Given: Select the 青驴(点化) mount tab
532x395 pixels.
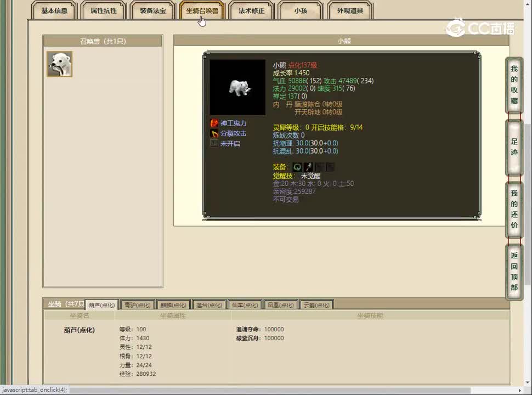Looking at the screenshot, I should pyautogui.click(x=138, y=304).
